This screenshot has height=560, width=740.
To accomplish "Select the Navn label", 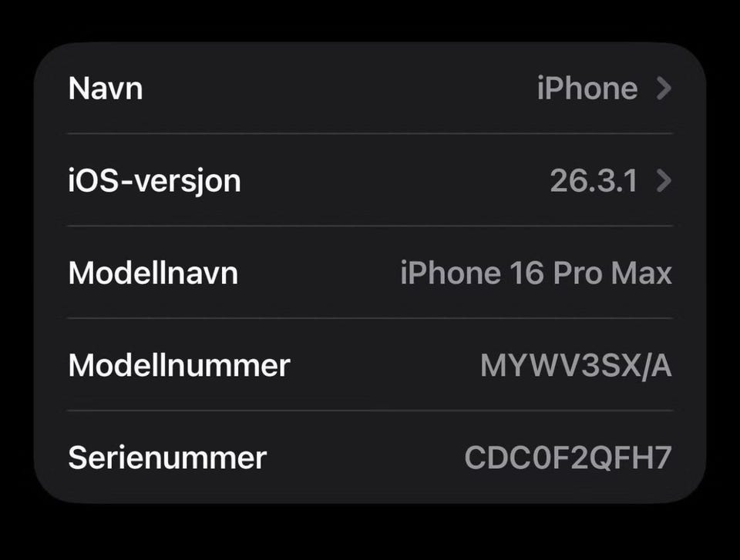I will [x=106, y=89].
